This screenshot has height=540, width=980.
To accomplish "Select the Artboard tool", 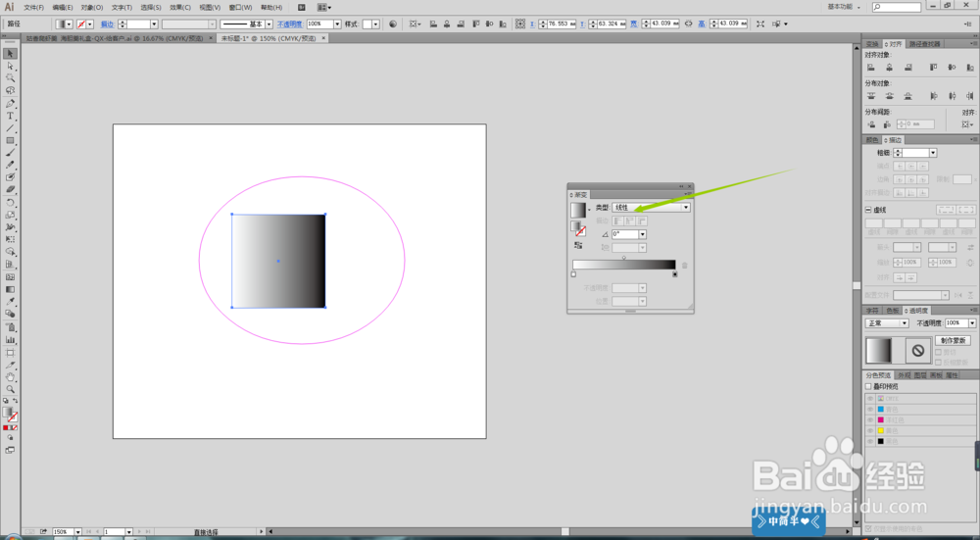I will pyautogui.click(x=10, y=353).
